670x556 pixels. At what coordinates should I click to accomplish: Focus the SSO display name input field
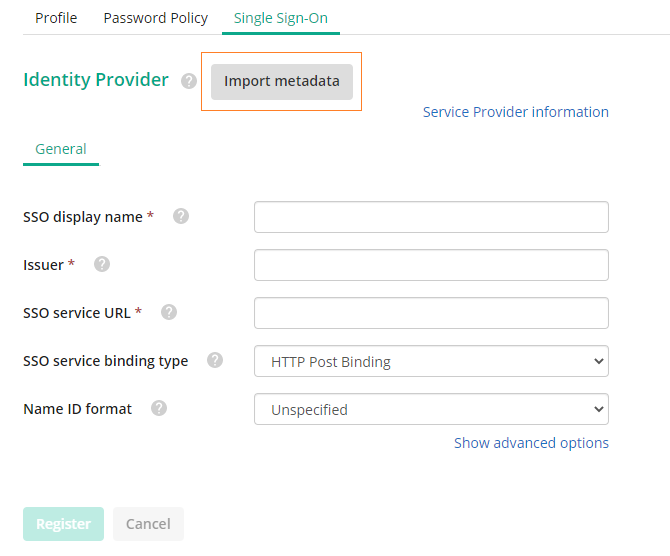(x=431, y=217)
